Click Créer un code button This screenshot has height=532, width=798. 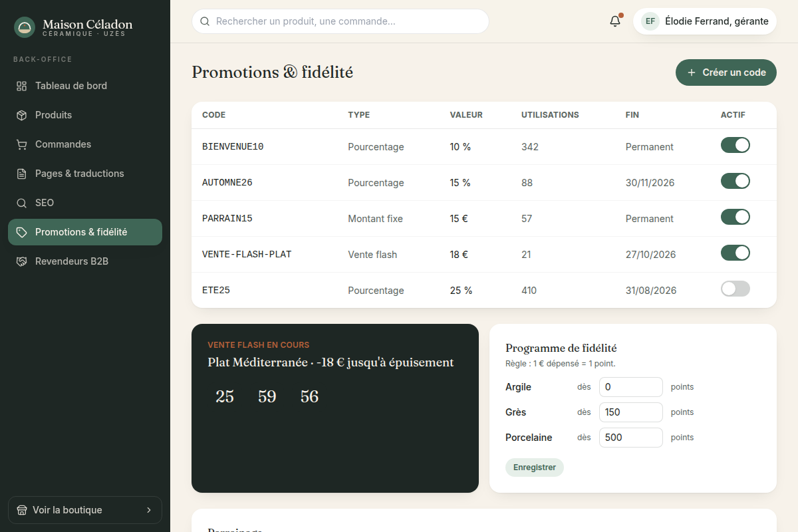click(726, 72)
